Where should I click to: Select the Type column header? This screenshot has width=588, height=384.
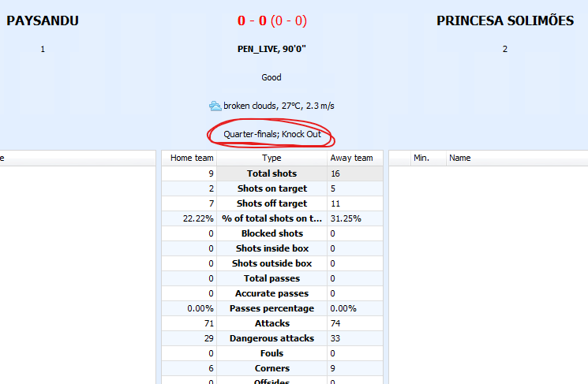point(272,158)
